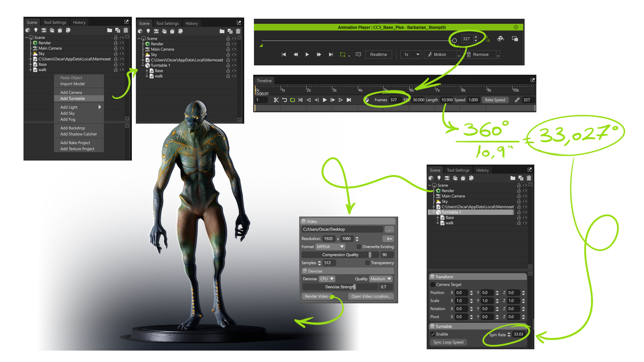Screen dimensions: 644x362
Task: Click the scissors cut icon in Timeline
Action: pyautogui.click(x=276, y=100)
